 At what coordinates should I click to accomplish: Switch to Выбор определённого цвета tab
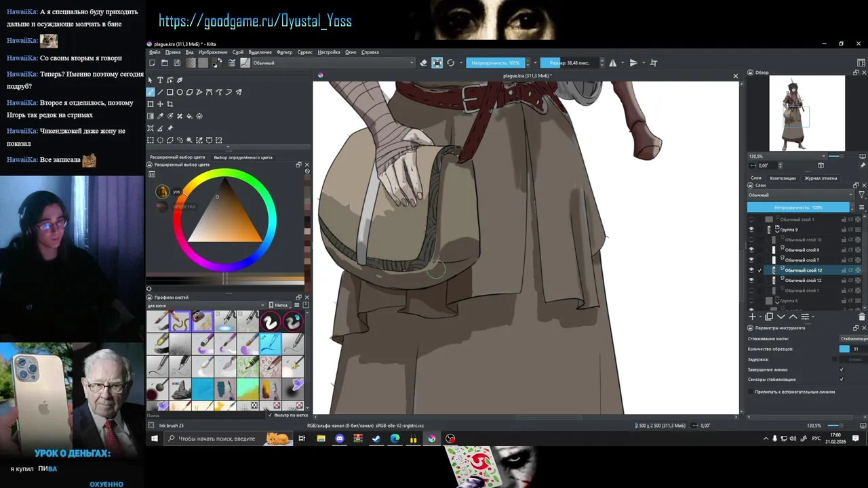click(x=243, y=157)
